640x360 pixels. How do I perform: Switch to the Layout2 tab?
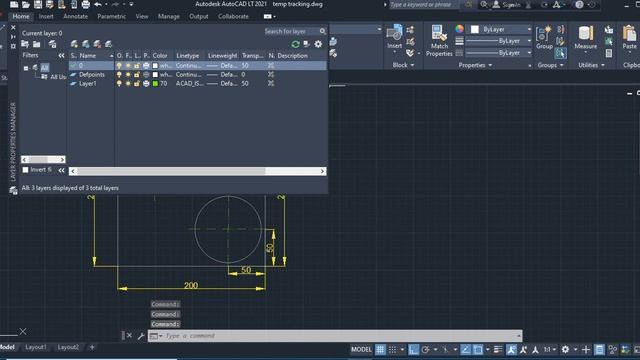[x=68, y=347]
